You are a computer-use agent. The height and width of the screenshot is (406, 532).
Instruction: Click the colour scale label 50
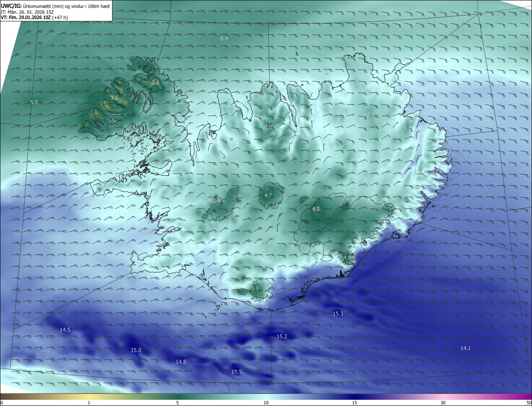(529, 403)
